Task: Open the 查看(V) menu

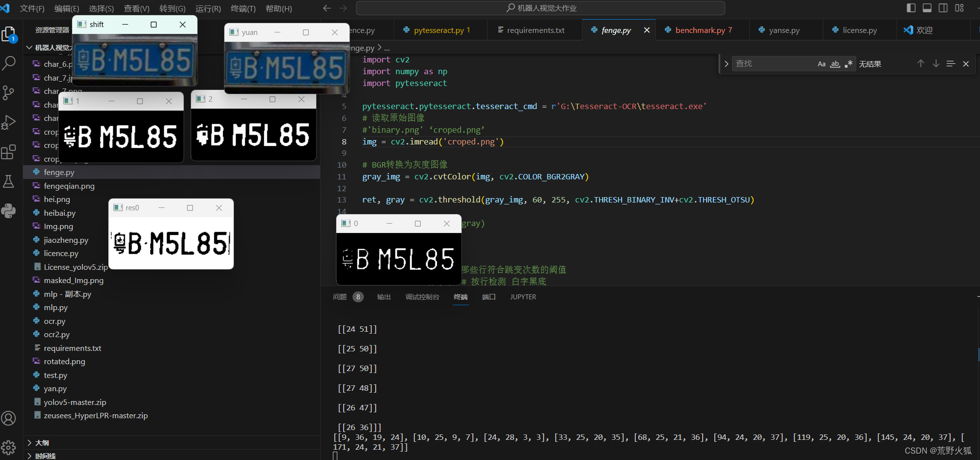Action: pos(136,9)
